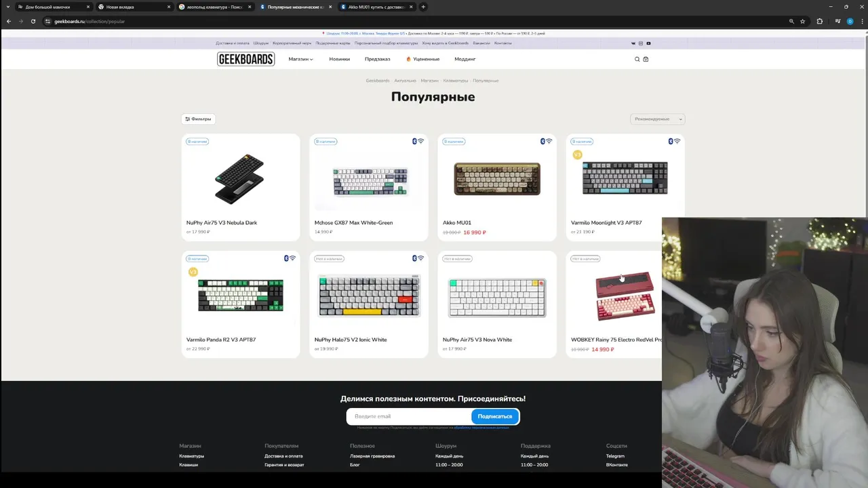Open the Вакансии link
The image size is (868, 488).
click(x=481, y=43)
